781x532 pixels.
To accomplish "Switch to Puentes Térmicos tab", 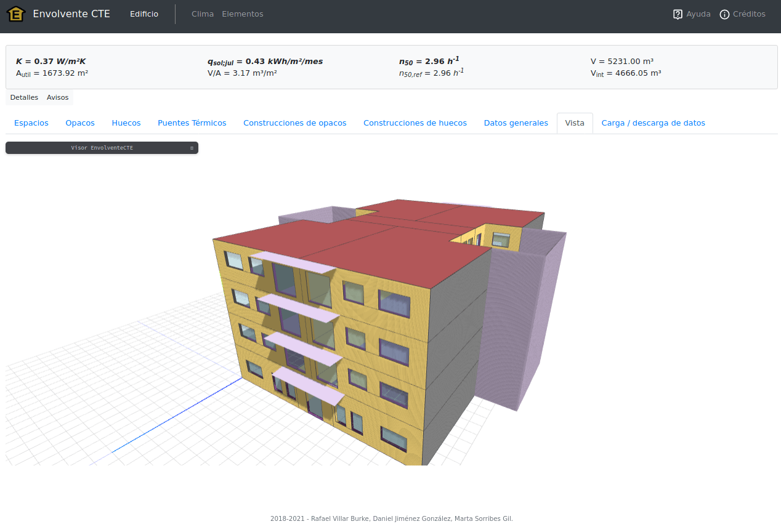I will point(192,123).
